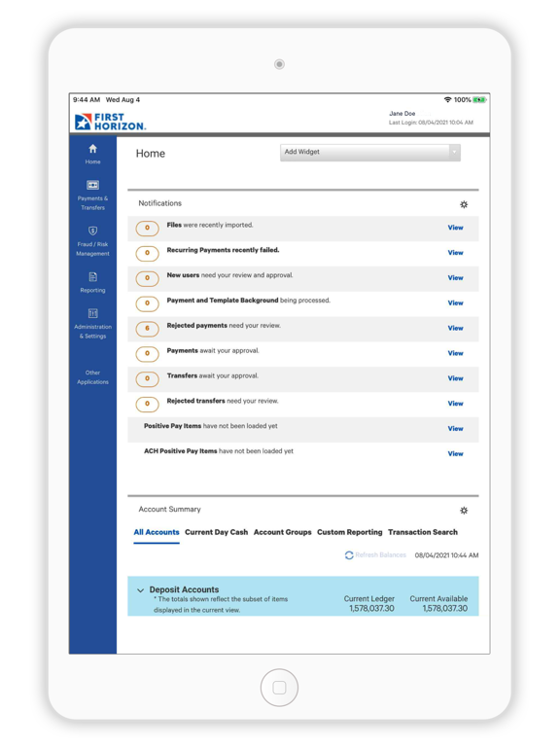View recently imported Files
The width and height of the screenshot is (560, 747).
455,228
